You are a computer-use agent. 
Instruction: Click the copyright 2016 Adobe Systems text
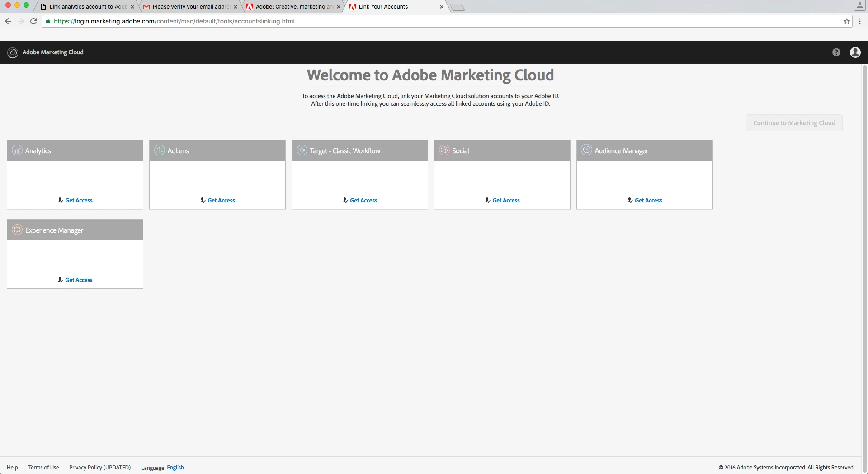(x=787, y=467)
